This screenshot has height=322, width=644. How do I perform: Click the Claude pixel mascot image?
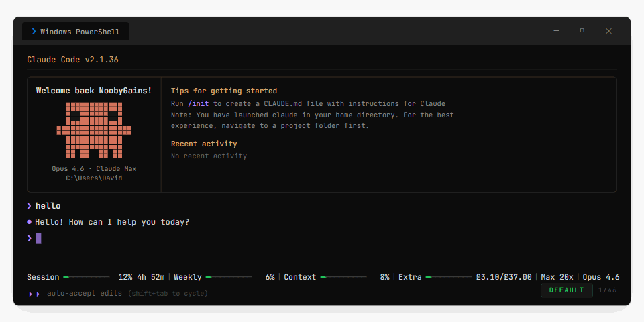pos(94,130)
